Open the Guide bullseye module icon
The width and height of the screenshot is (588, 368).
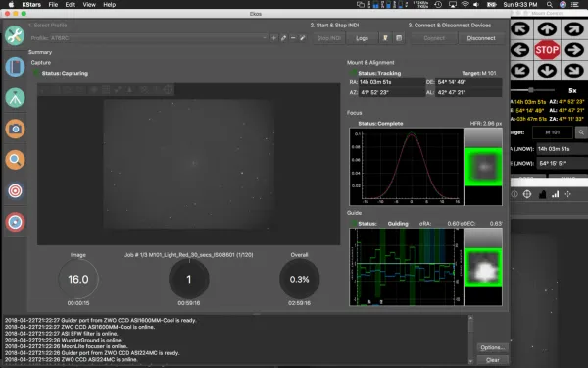click(15, 222)
